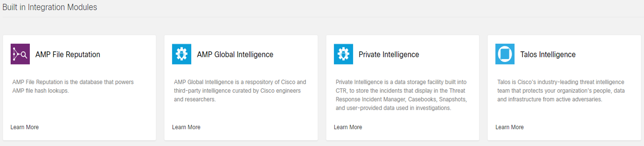Click the Private Intelligence module heading

(x=389, y=54)
